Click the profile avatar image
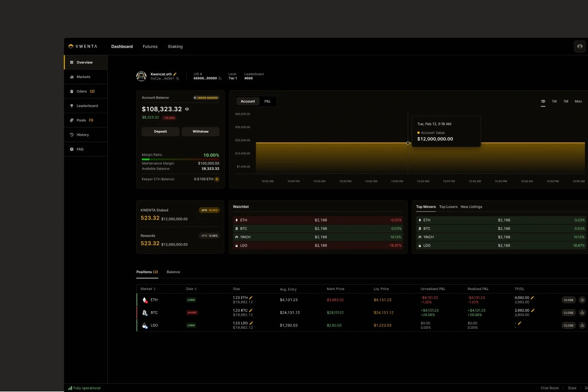588x392 pixels. [141, 76]
